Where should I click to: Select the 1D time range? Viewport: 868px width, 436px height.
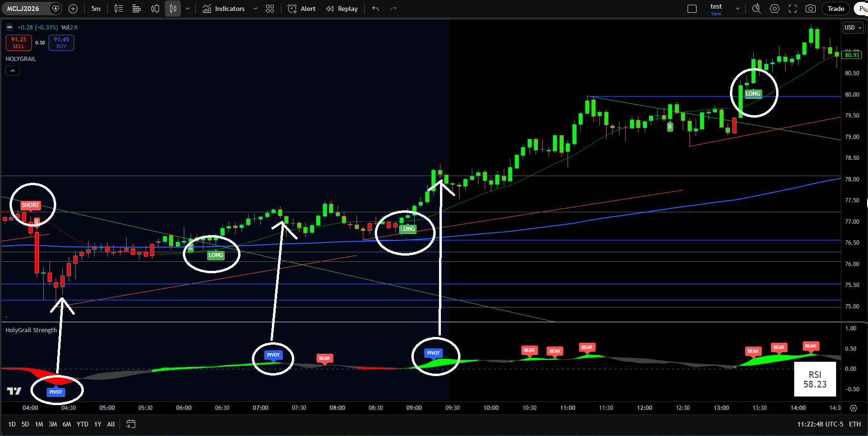pyautogui.click(x=12, y=424)
